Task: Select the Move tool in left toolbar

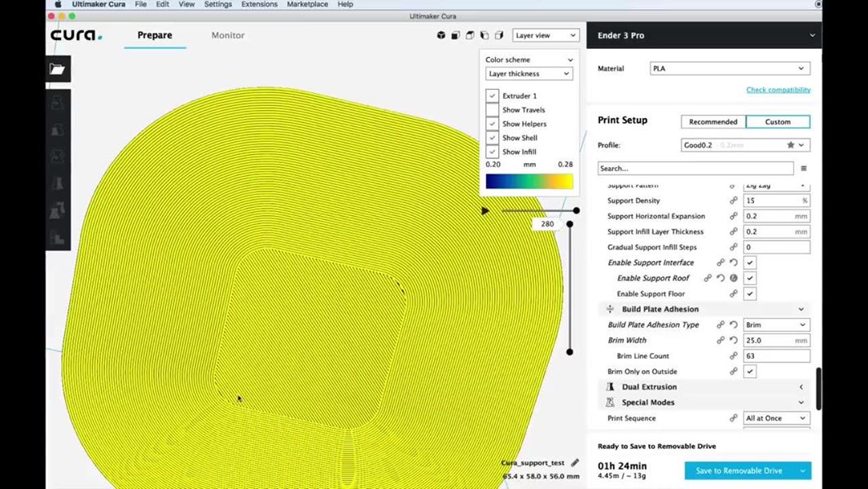Action: tap(58, 103)
